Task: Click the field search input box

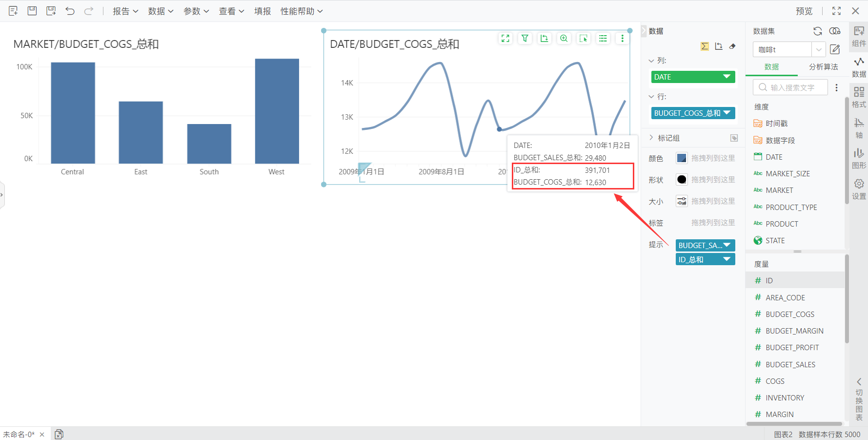Action: pyautogui.click(x=790, y=87)
